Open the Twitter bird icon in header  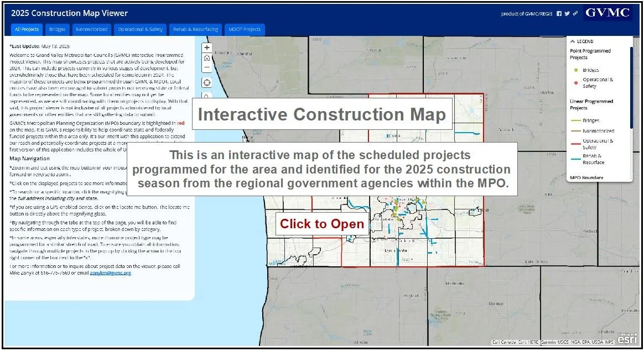click(567, 13)
